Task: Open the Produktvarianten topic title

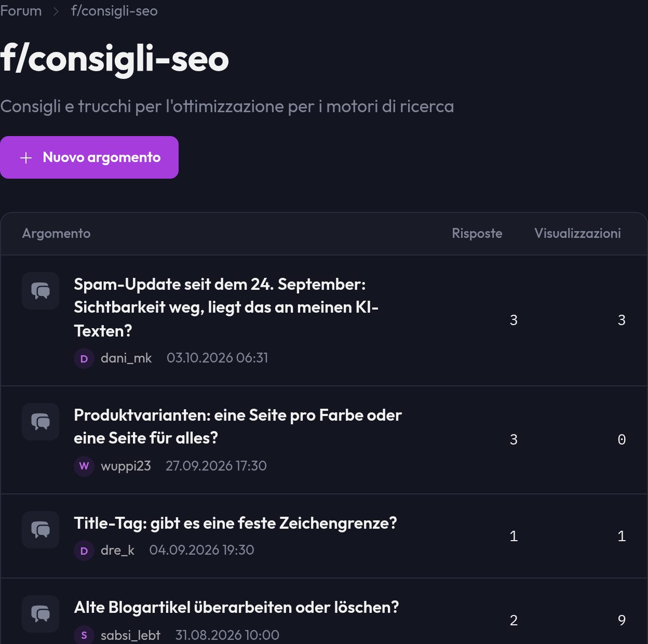Action: 238,426
